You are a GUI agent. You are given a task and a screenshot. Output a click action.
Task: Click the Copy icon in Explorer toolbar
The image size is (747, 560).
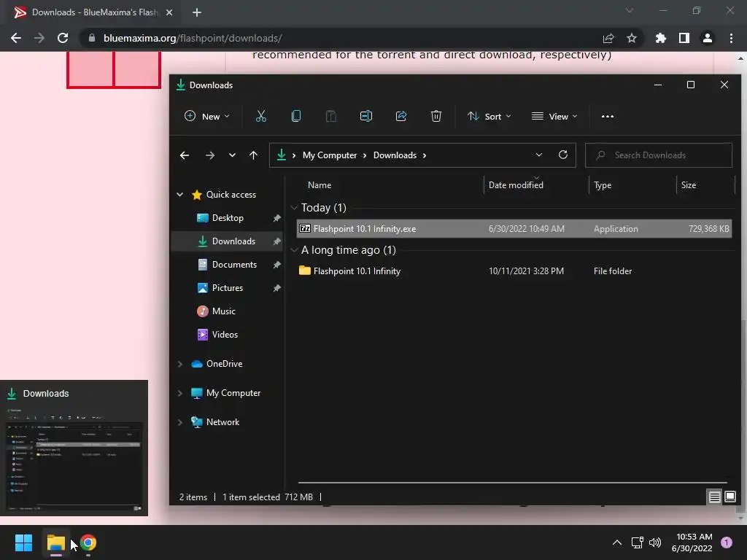point(296,116)
